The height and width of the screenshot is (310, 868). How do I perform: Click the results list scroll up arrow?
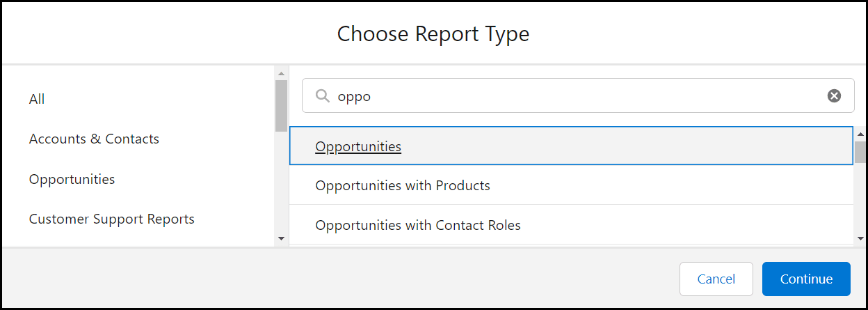pyautogui.click(x=860, y=133)
